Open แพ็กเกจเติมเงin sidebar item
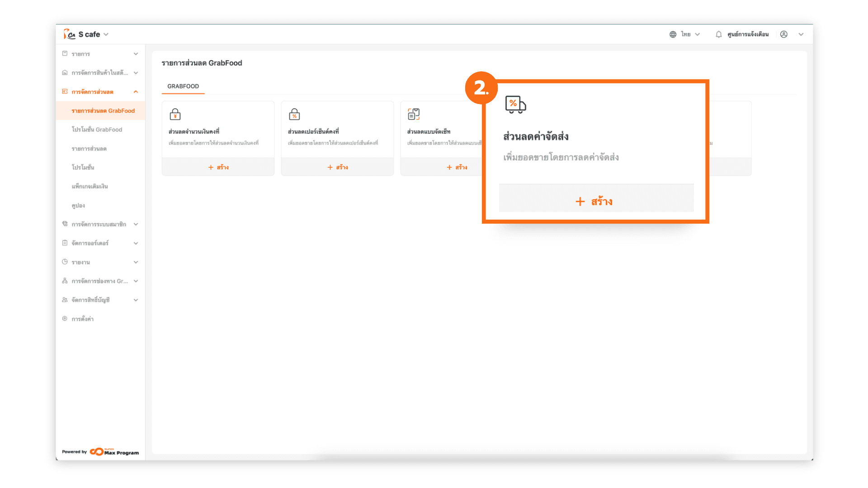This screenshot has width=868, height=488. [x=90, y=186]
